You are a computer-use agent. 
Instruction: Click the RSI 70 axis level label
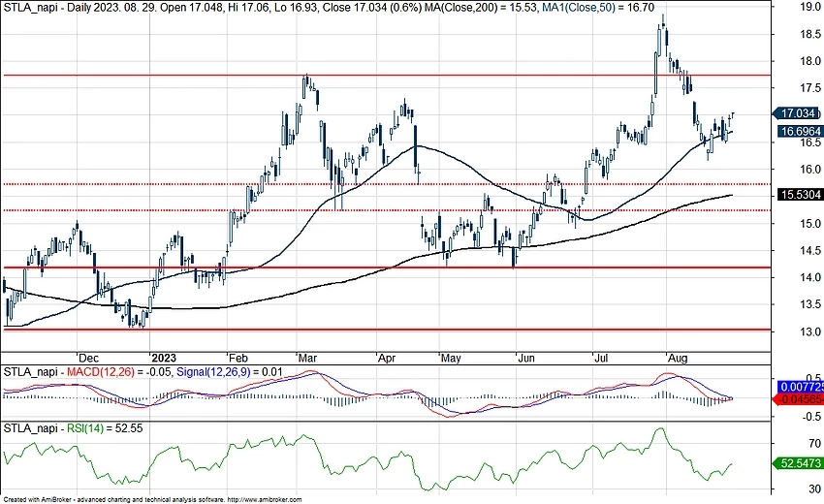[815, 444]
